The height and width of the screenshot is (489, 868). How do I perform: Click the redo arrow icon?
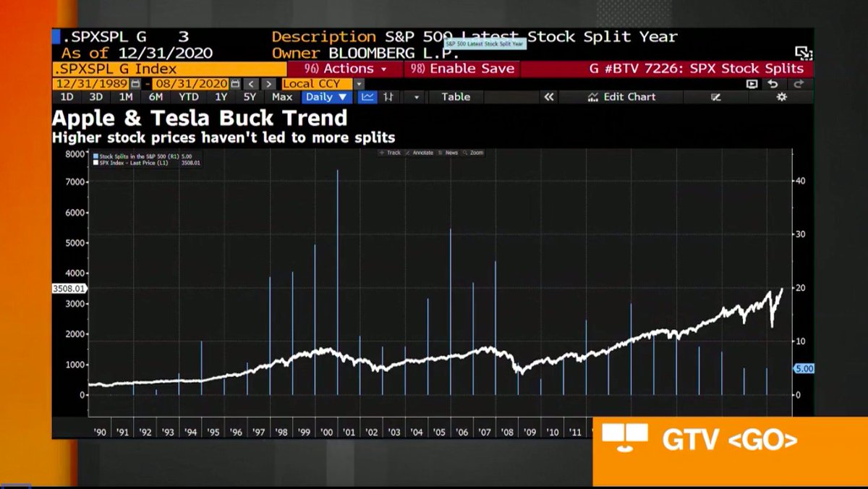[799, 84]
